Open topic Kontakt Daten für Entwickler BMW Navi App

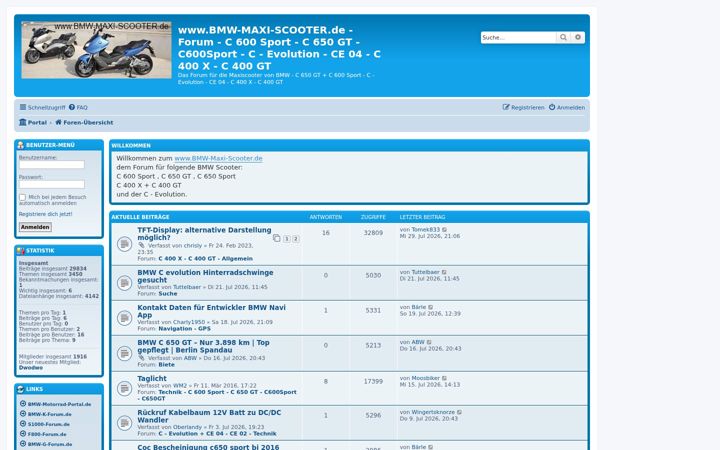pos(211,311)
